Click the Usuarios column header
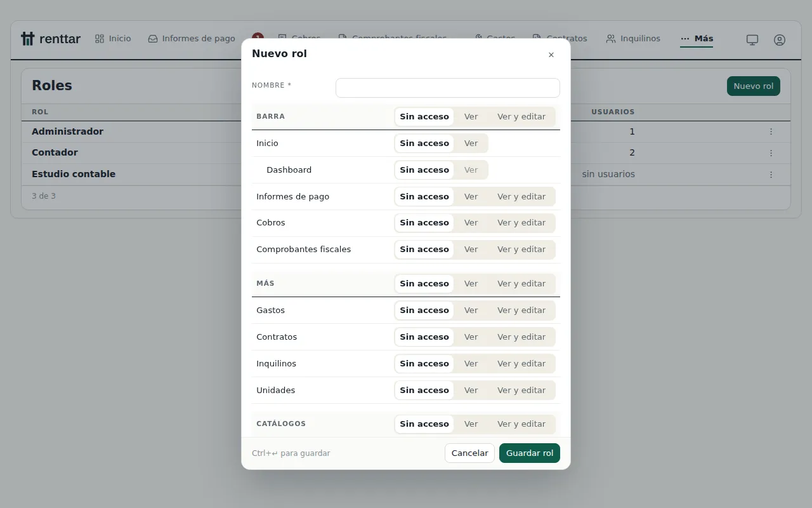Viewport: 812px width, 508px height. click(x=613, y=112)
